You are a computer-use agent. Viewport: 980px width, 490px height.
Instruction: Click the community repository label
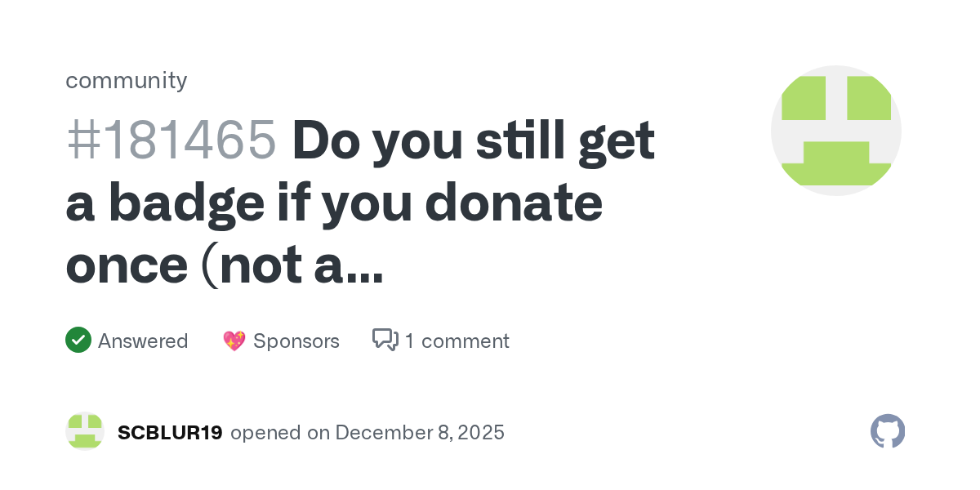[126, 80]
